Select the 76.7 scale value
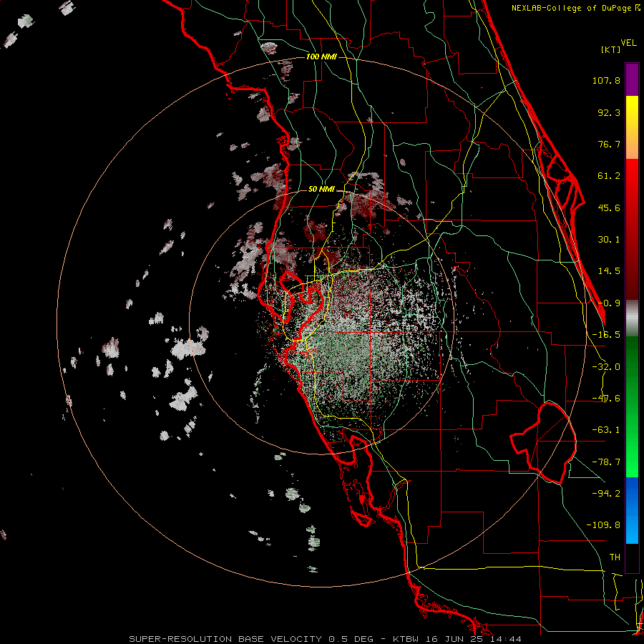Viewport: 644px width, 644px height. coord(609,144)
